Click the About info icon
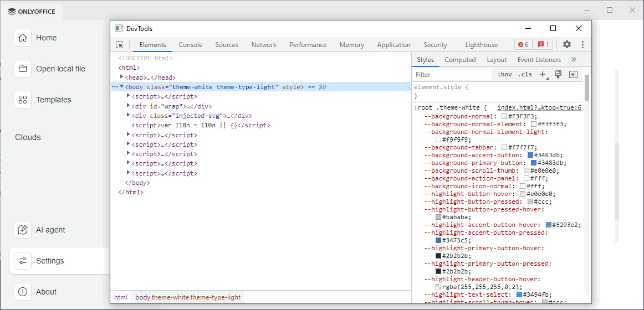 23,292
